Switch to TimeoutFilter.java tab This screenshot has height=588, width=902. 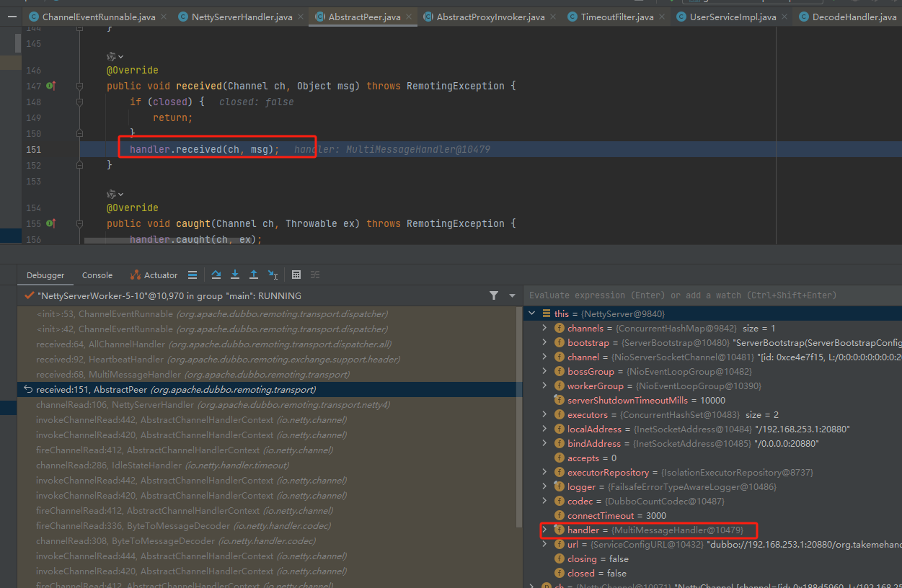click(x=616, y=17)
